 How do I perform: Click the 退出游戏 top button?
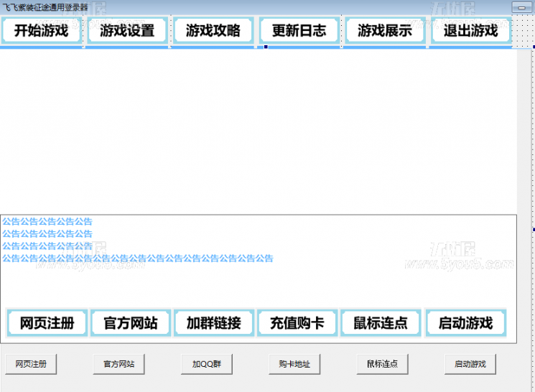(471, 30)
